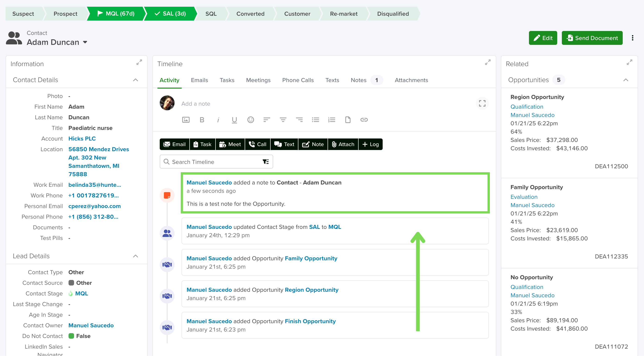Open the emoji picker

click(250, 120)
